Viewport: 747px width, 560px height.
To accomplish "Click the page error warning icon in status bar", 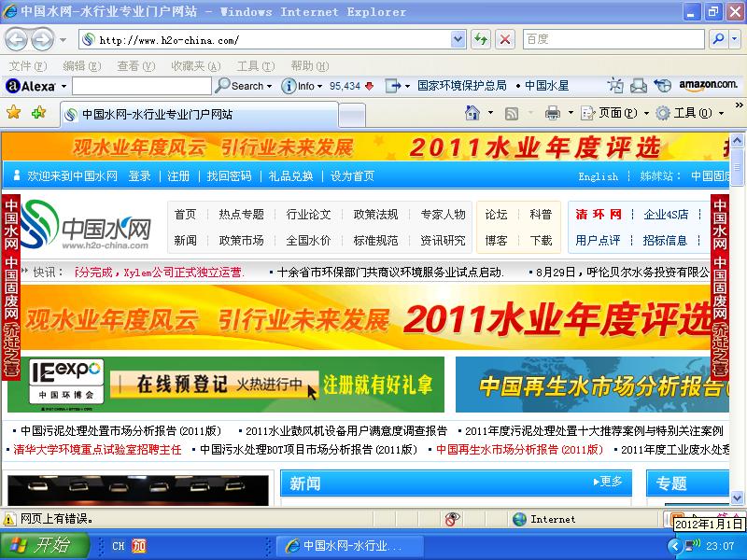I will pos(8,519).
